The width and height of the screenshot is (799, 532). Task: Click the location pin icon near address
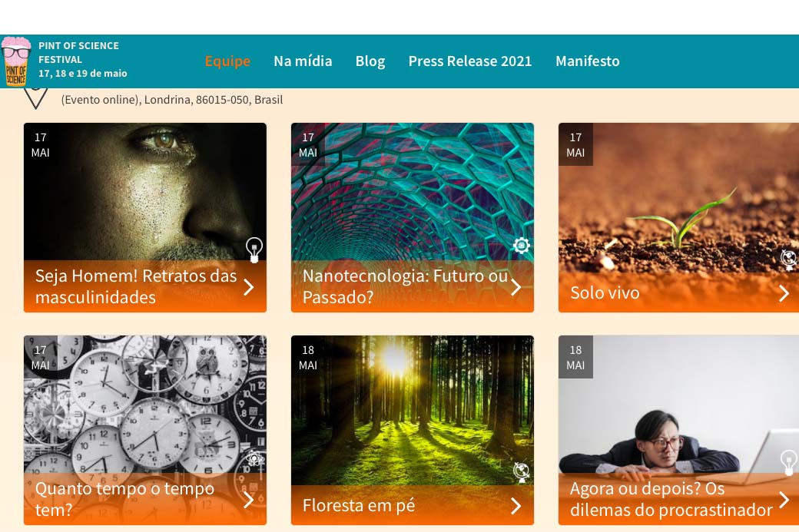pos(35,98)
